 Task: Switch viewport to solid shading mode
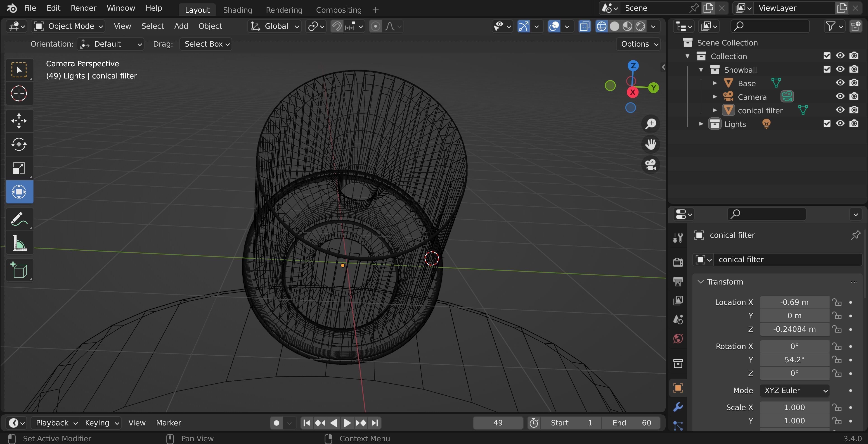tap(614, 26)
